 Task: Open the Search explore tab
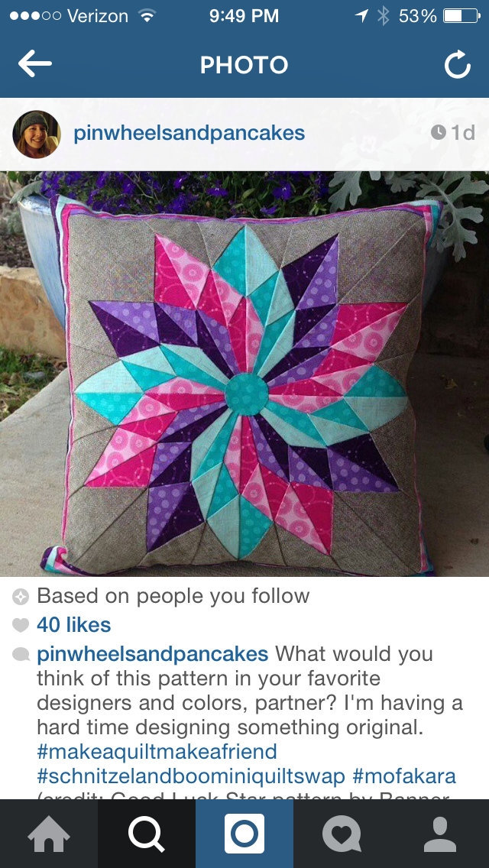[x=146, y=834]
